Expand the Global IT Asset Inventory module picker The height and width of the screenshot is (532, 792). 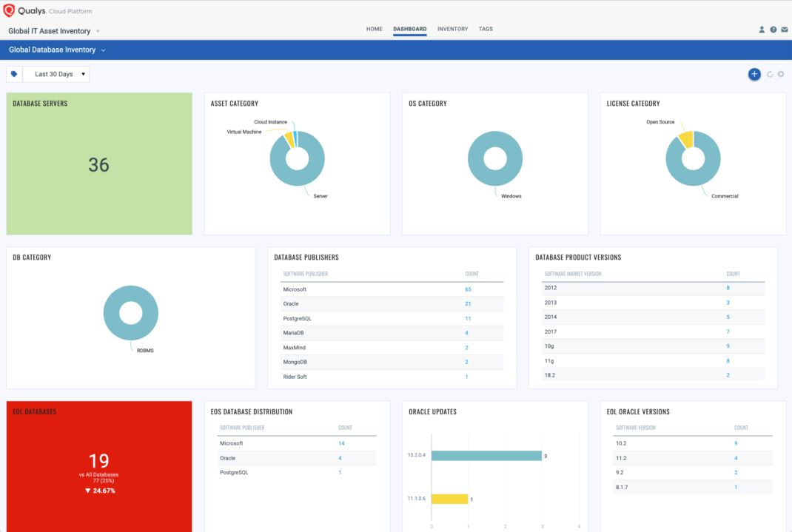point(98,32)
